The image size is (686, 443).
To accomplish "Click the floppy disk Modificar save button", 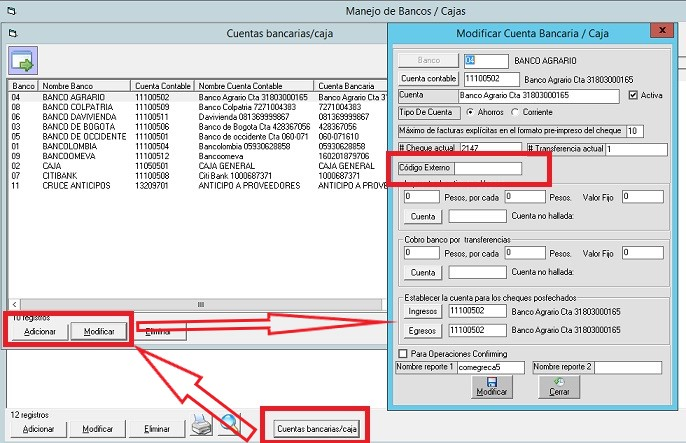I will pos(492,386).
